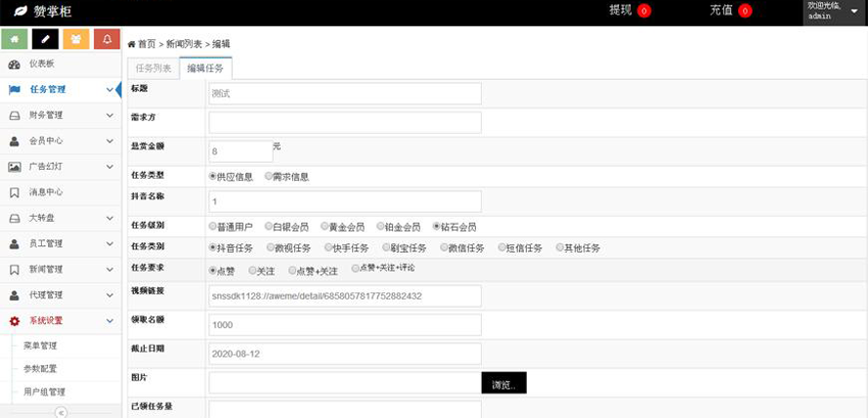
Task: Click the 浏览.. image browse button
Action: click(x=503, y=383)
